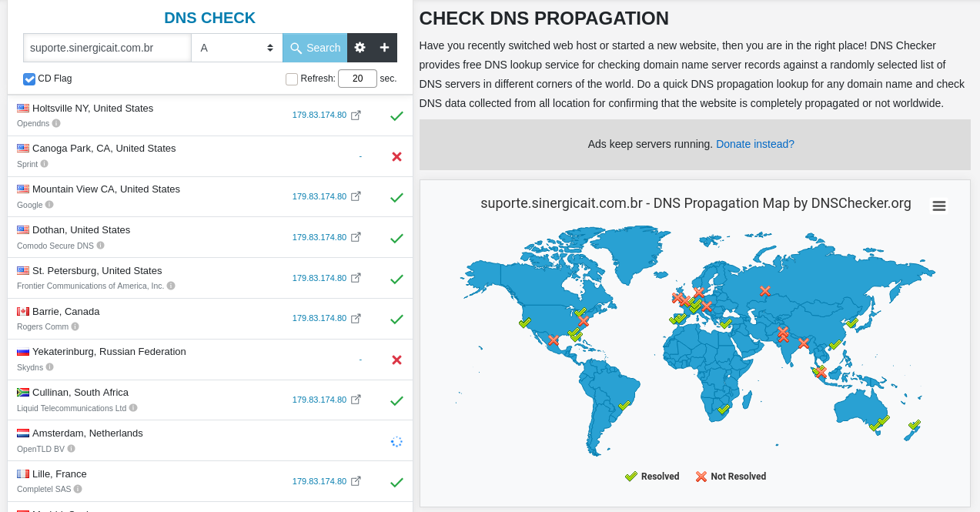Screen dimensions: 980x512
Task: Click the Liquid Telecommunications info icon
Action: point(133,408)
